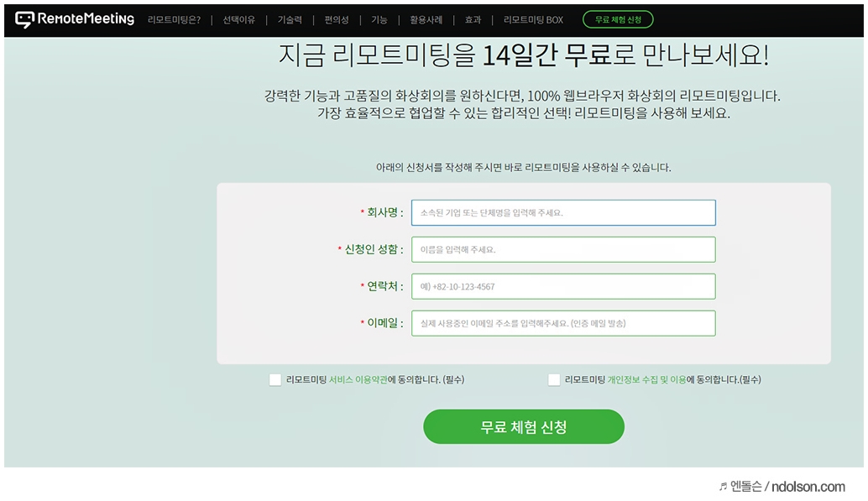Click the text 아래의 신청서를 작성해 주시면
Screen dimensions: 868x501
tap(439, 168)
